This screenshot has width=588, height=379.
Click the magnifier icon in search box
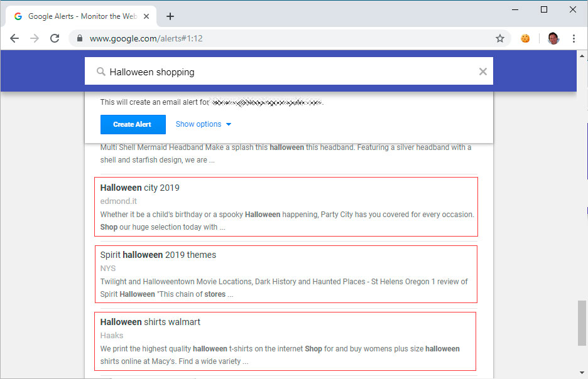[x=101, y=72]
